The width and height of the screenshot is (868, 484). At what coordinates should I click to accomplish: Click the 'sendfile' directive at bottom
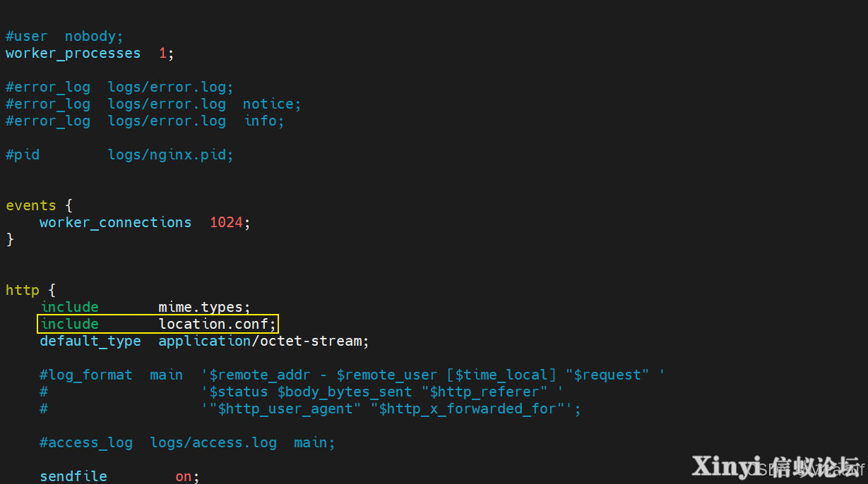[73, 476]
